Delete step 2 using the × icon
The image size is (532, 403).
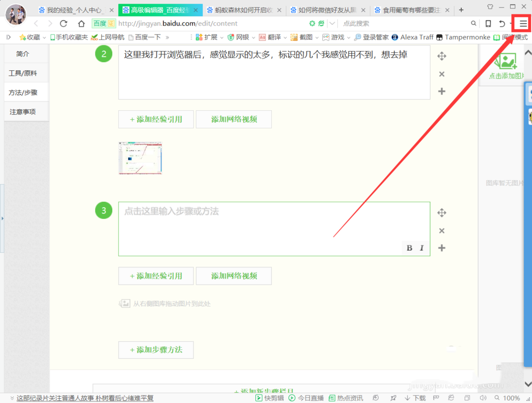point(442,74)
